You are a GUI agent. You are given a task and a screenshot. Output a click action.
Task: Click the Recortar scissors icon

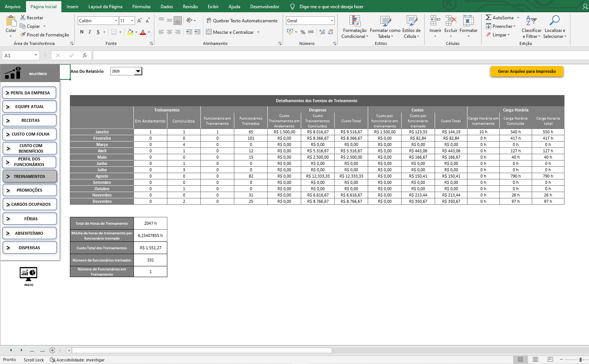point(23,17)
